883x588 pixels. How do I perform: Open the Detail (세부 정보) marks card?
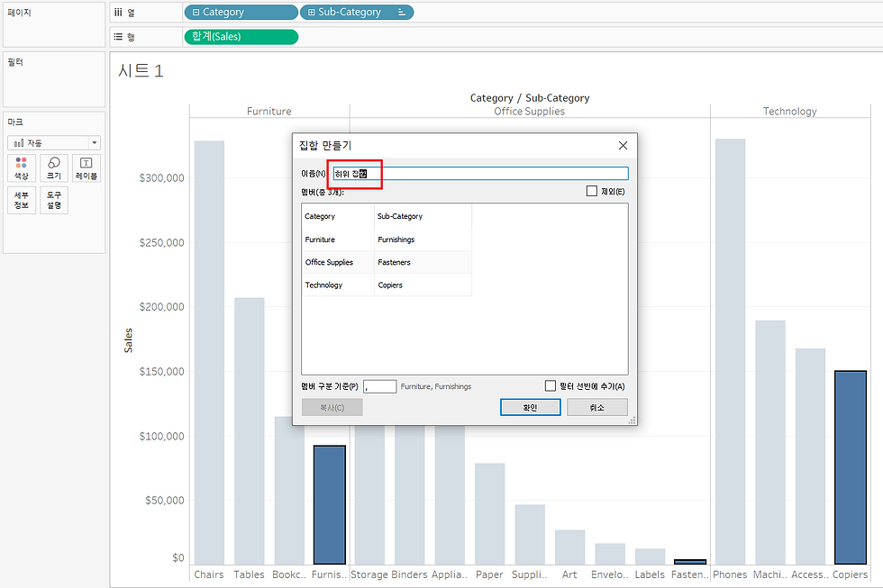coord(22,200)
